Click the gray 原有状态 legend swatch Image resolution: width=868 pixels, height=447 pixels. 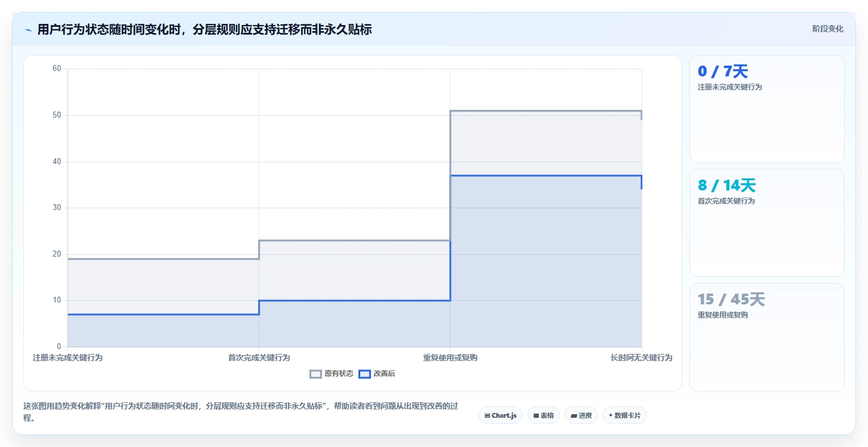[x=315, y=374]
